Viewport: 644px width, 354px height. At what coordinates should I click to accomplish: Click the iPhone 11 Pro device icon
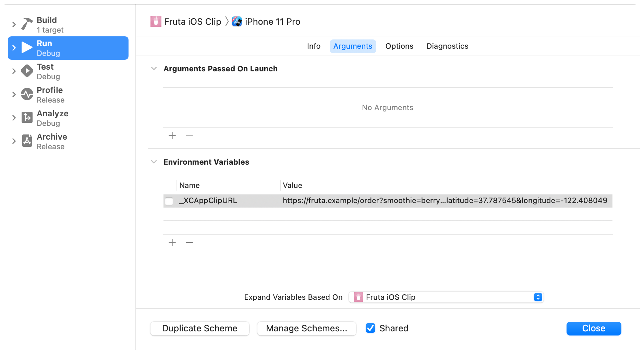point(237,21)
